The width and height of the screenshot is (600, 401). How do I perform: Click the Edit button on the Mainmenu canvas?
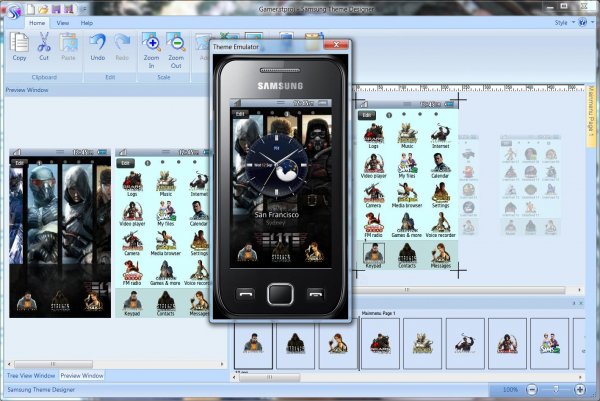[x=367, y=115]
